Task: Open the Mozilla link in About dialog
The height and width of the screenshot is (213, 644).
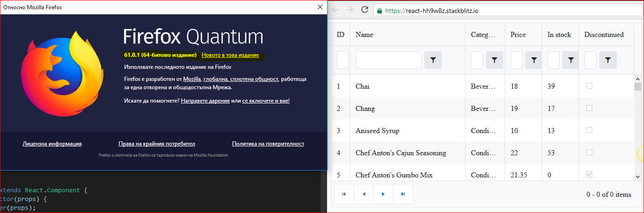Action: 192,79
